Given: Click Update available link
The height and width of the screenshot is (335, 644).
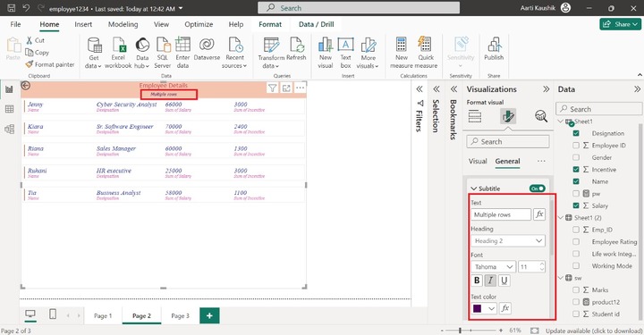Looking at the screenshot, I should tap(594, 331).
